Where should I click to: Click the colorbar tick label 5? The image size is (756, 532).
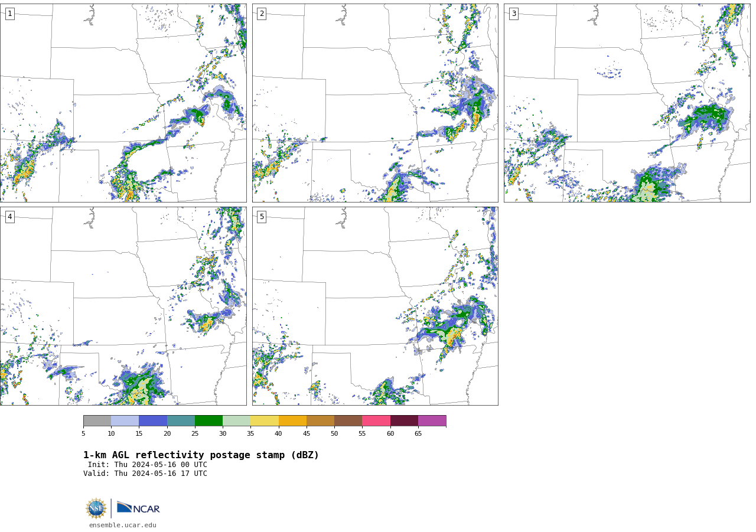click(x=83, y=434)
